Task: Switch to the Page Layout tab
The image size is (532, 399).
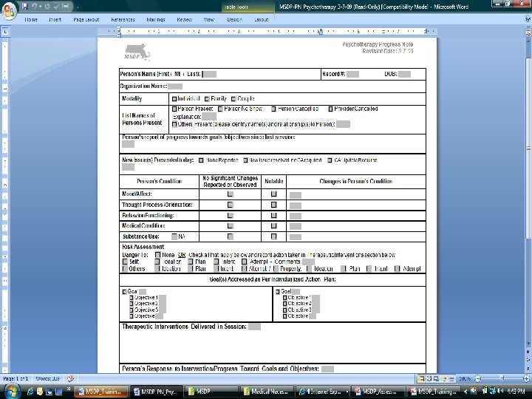Action: 86,20
